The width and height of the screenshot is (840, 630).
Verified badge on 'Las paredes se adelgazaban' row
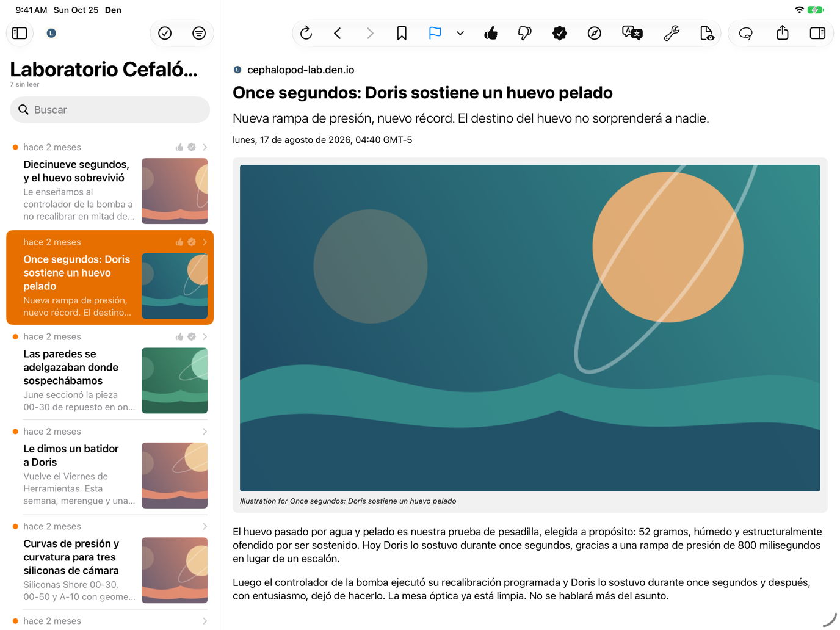[192, 337]
